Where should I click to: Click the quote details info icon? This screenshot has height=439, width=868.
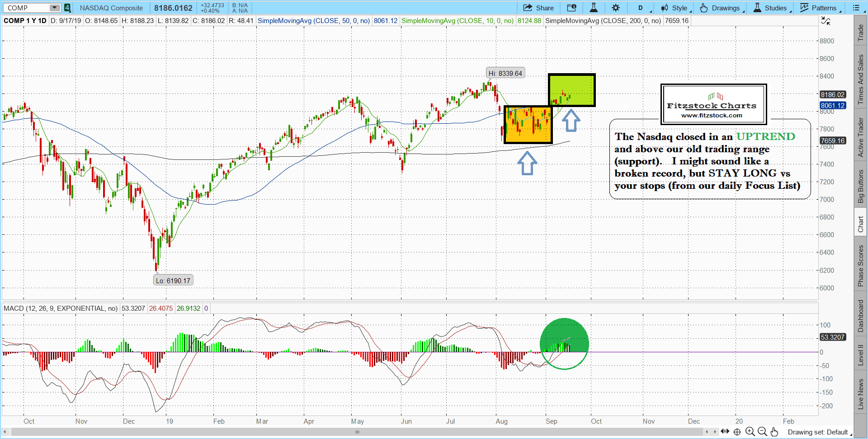click(571, 8)
